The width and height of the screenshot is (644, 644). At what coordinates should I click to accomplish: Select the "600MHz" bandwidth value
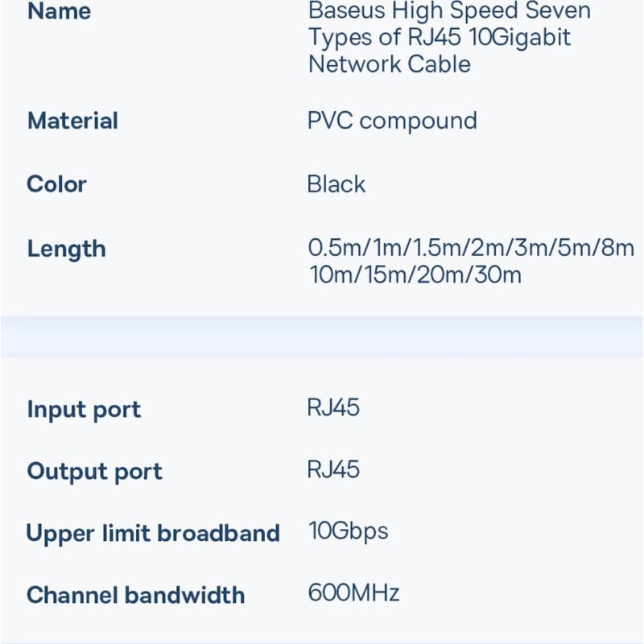[353, 594]
